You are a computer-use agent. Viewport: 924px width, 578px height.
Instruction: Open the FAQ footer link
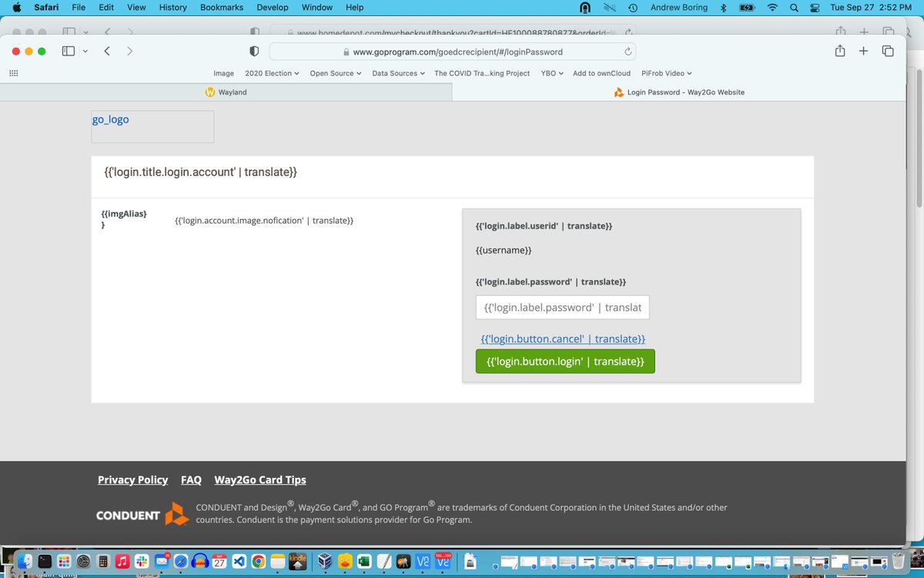coord(191,479)
